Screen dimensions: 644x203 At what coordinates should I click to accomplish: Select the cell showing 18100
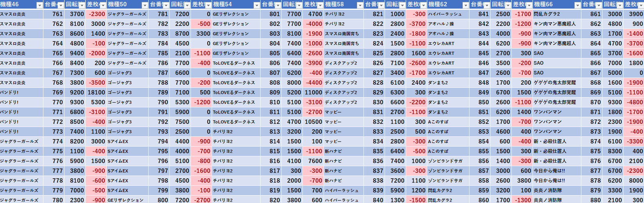[96, 92]
